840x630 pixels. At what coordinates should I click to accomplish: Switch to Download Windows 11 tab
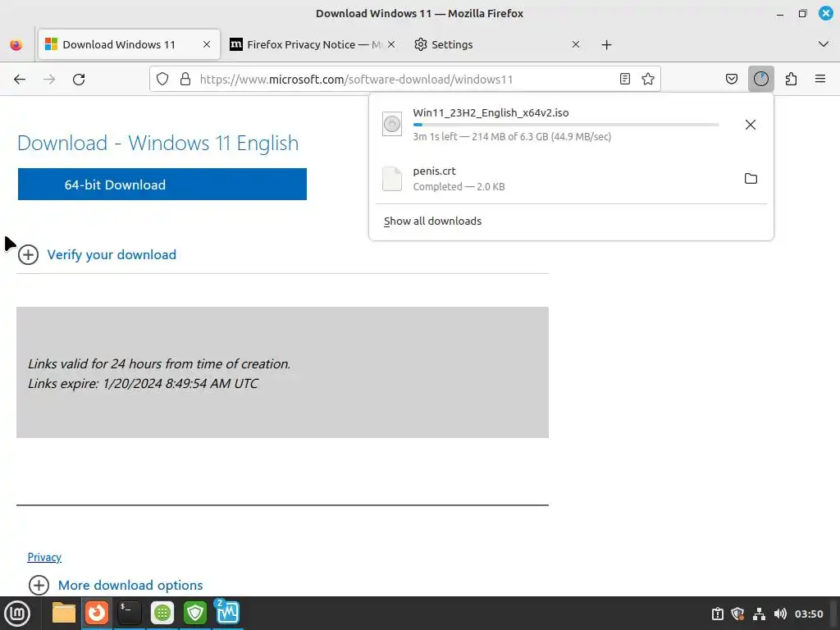click(129, 44)
